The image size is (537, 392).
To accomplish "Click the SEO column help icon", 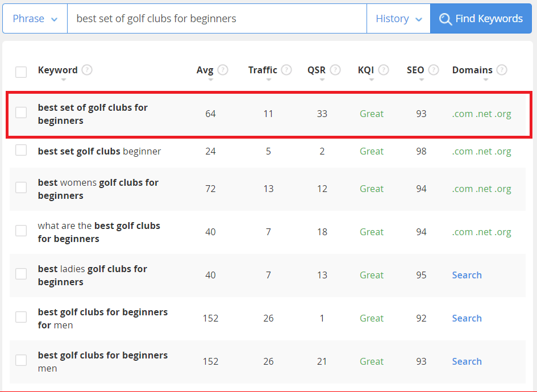I will tap(434, 70).
